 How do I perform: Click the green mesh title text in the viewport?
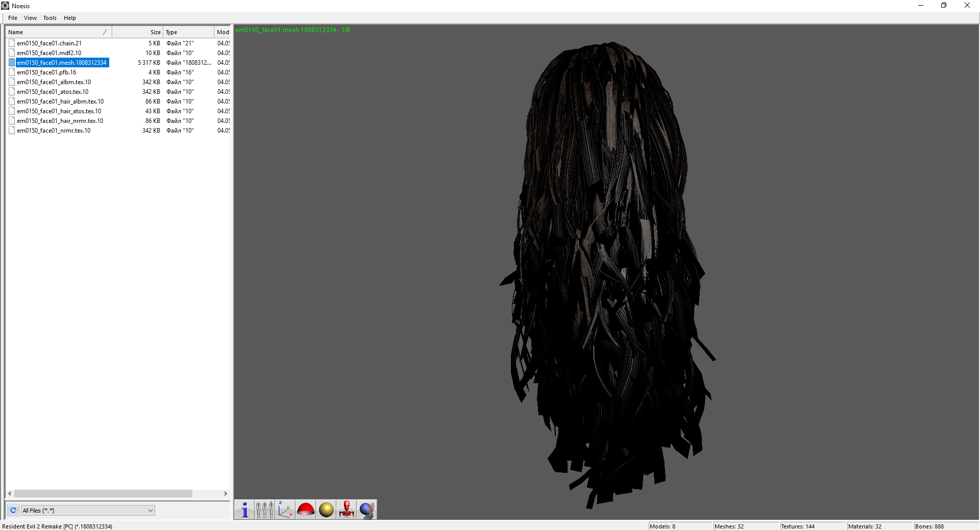[x=292, y=30]
